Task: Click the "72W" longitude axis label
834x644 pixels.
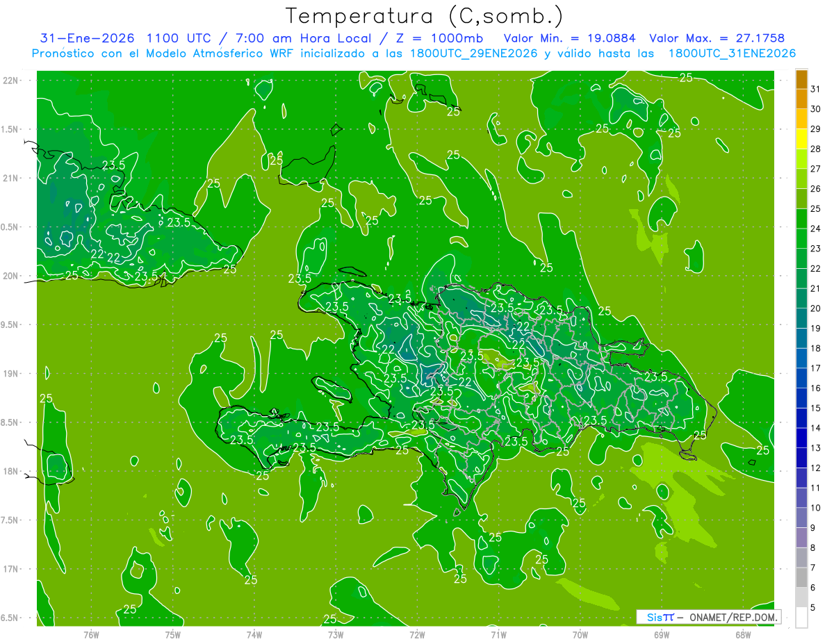Action: pyautogui.click(x=417, y=634)
